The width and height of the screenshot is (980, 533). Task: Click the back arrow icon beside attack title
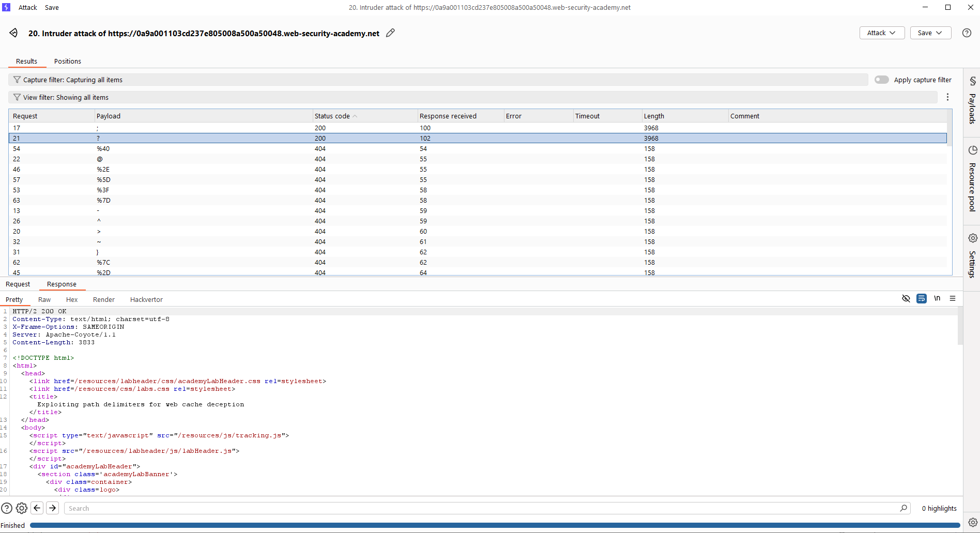click(x=13, y=33)
